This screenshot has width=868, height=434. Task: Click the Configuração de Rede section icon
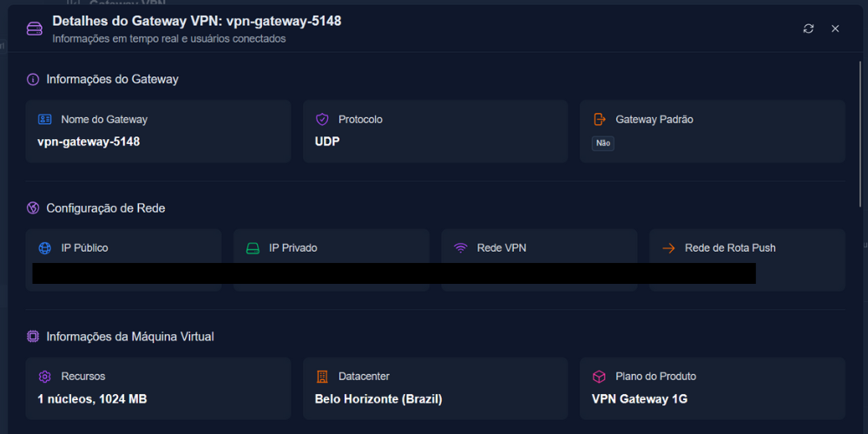coord(33,208)
